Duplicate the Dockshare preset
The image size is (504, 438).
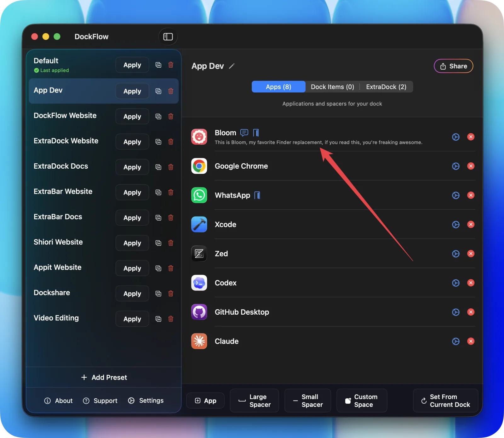[158, 294]
